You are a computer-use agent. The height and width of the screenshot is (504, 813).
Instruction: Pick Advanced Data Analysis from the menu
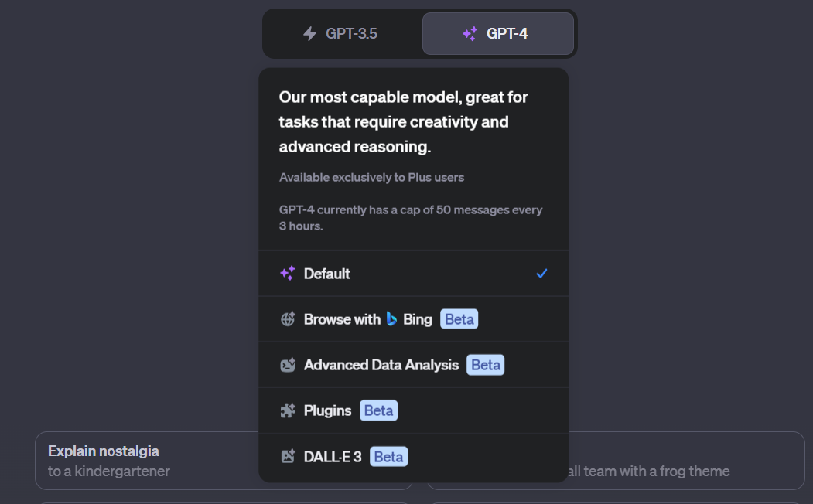pyautogui.click(x=413, y=365)
